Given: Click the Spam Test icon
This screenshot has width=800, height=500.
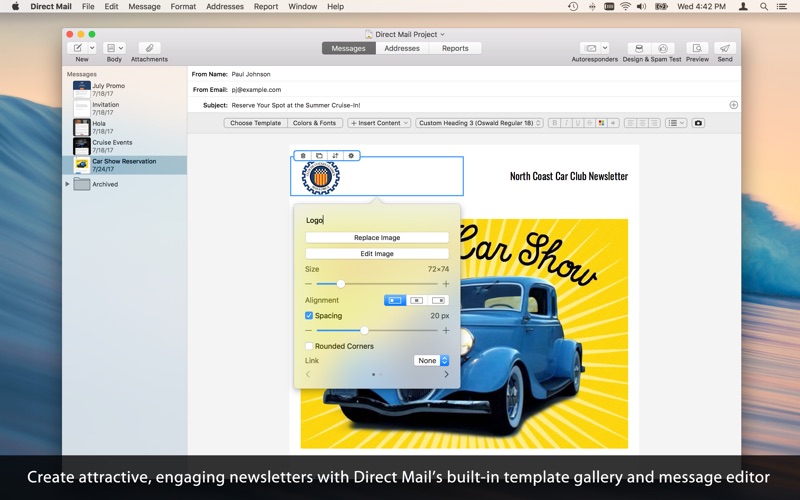Looking at the screenshot, I should pyautogui.click(x=663, y=48).
